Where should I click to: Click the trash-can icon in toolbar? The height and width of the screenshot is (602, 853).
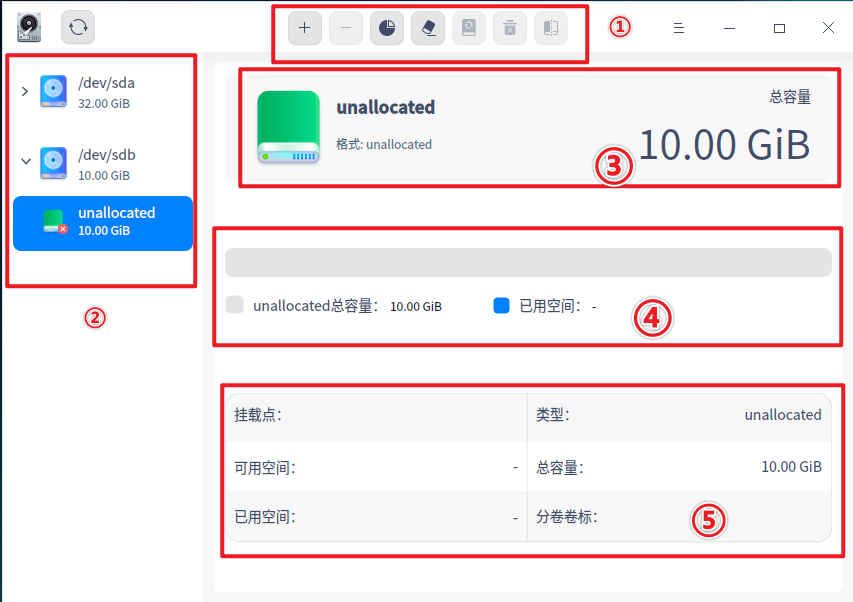pos(509,29)
